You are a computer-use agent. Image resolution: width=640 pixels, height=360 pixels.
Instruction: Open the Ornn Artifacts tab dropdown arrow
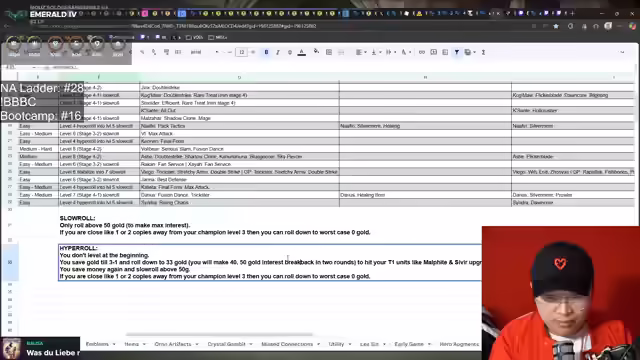197,344
